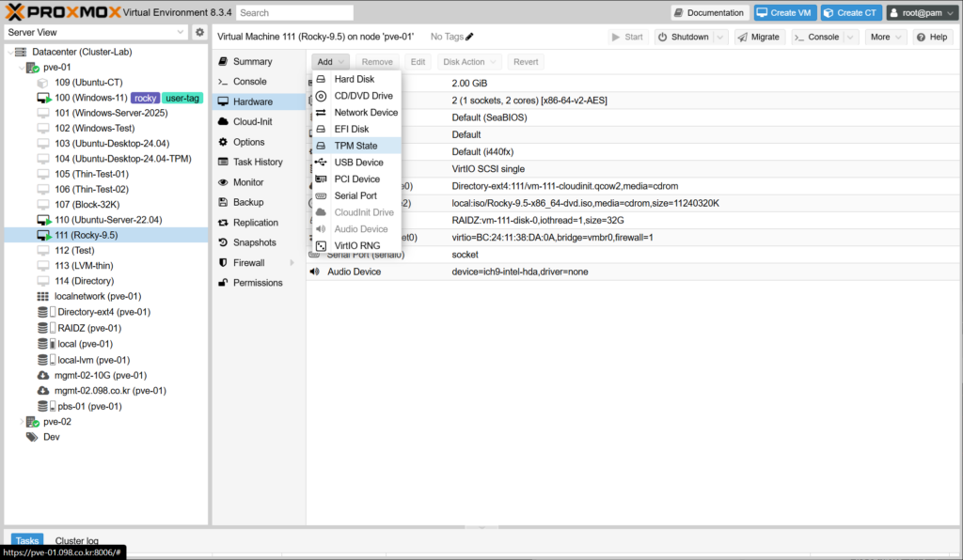963x560 pixels.
Task: Click the gear icon beside Server View
Action: click(x=199, y=32)
